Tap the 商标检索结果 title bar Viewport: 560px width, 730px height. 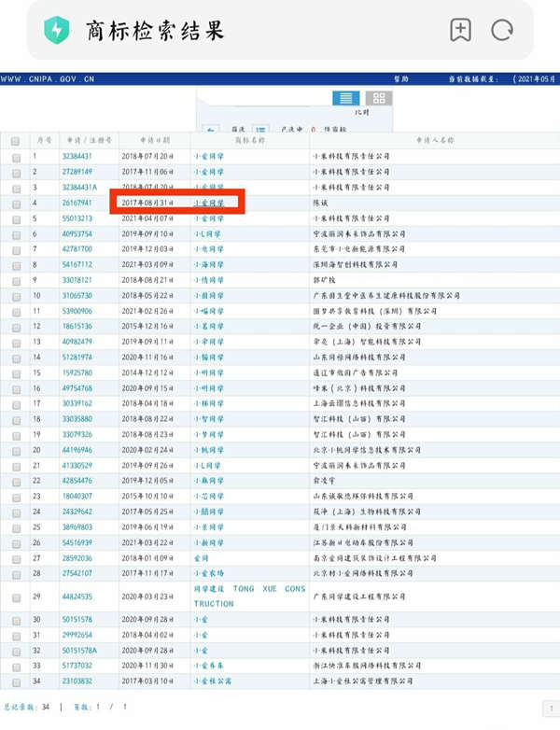(279, 30)
